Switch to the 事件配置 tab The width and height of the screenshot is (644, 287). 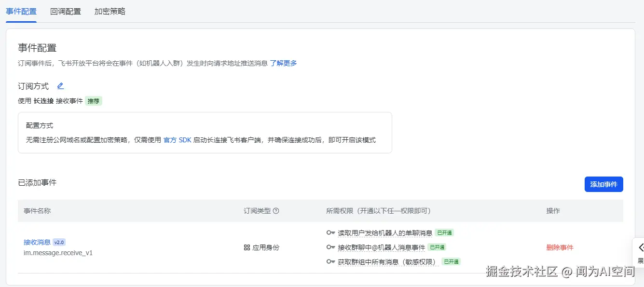point(21,11)
